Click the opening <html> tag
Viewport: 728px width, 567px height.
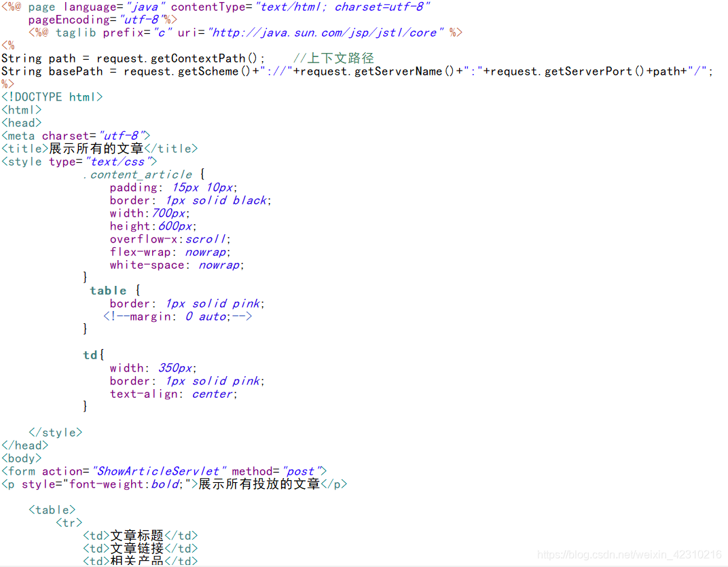click(21, 110)
